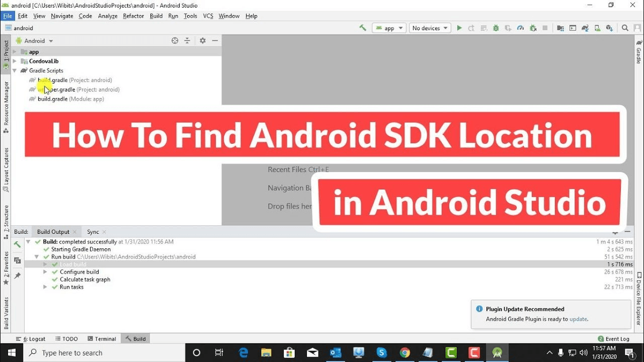This screenshot has width=644, height=362.
Task: Close the Build Output tab
Action: (75, 232)
